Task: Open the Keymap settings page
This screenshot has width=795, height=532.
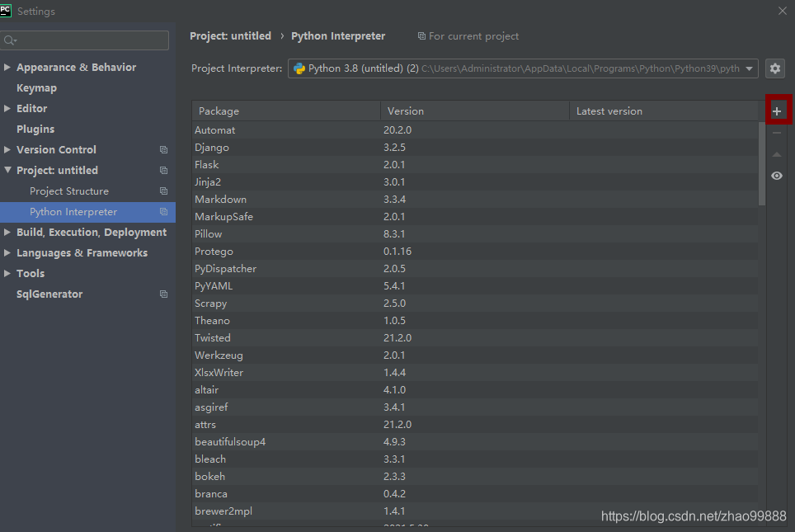Action: tap(36, 87)
